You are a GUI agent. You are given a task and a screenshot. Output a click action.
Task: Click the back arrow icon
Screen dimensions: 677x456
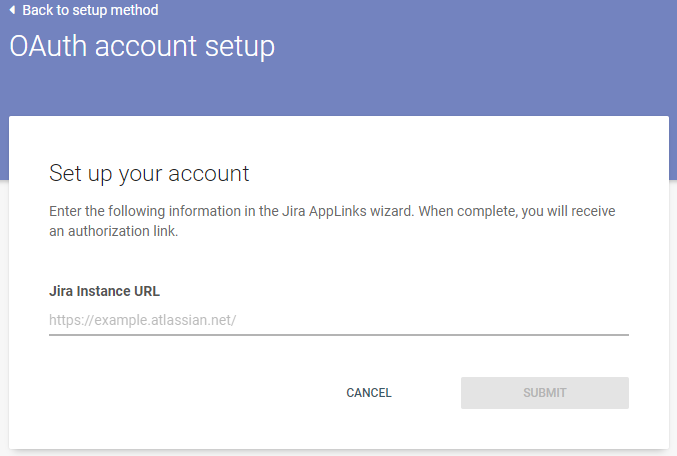point(12,10)
